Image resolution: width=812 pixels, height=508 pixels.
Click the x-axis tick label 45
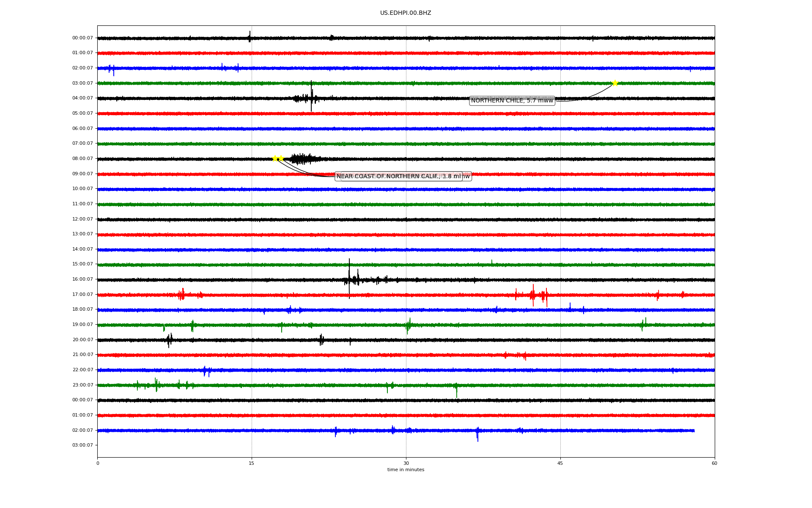click(560, 464)
